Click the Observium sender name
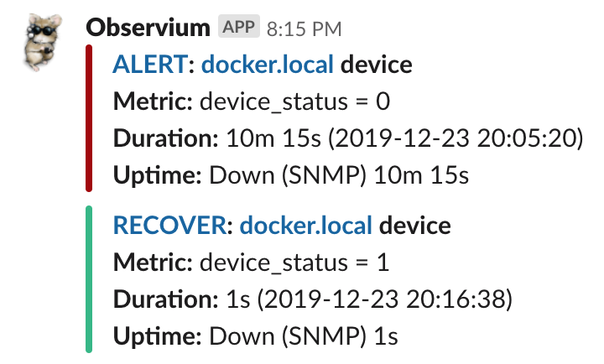 click(148, 29)
